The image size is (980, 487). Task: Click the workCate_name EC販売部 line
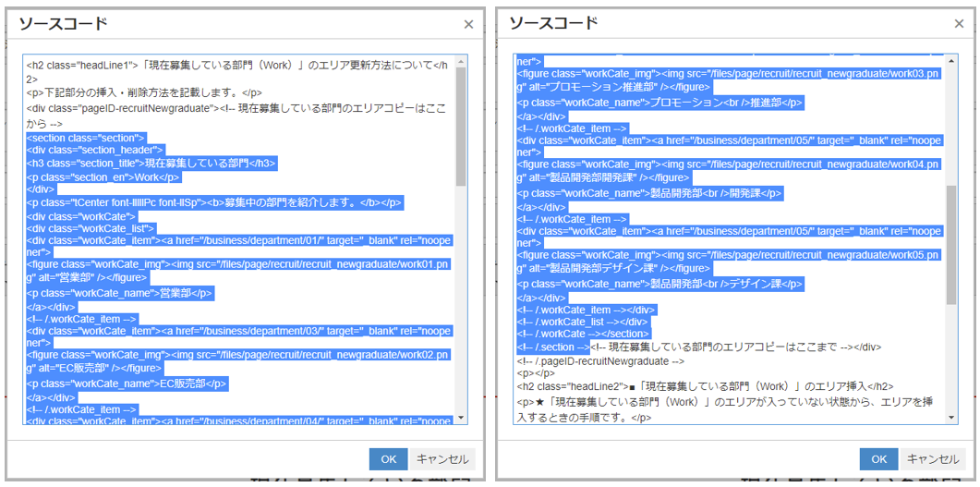127,384
